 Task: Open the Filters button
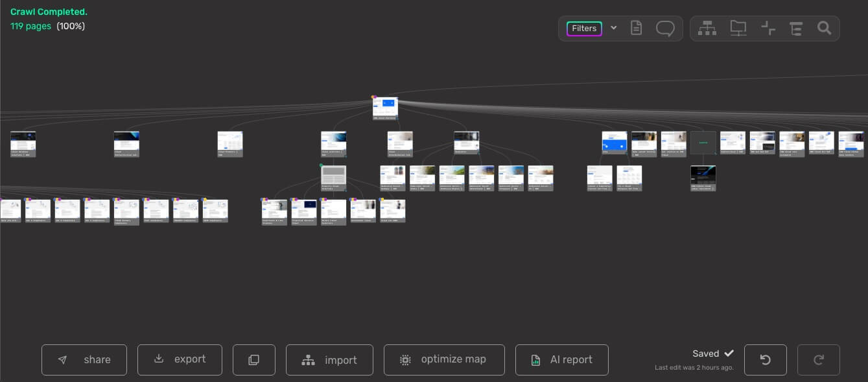[x=584, y=29]
